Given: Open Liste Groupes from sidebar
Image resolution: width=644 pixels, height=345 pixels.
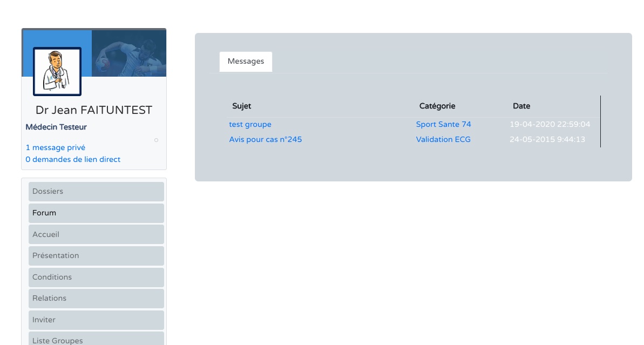Looking at the screenshot, I should 96,339.
